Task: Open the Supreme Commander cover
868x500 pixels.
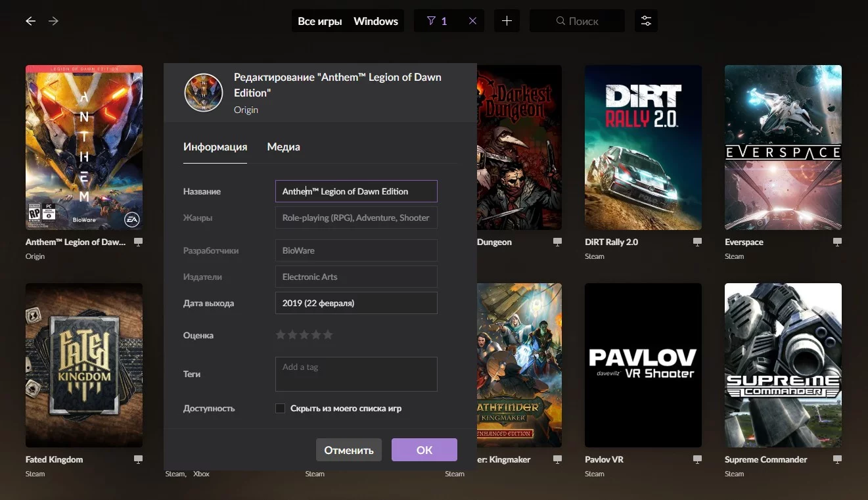Action: pyautogui.click(x=783, y=365)
